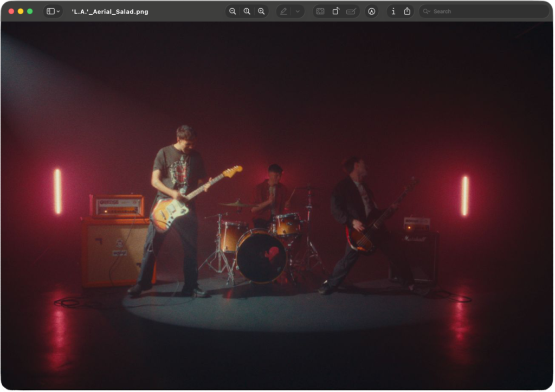555x392 pixels.
Task: Click the form-filling icon beside Rotate
Action: (351, 11)
